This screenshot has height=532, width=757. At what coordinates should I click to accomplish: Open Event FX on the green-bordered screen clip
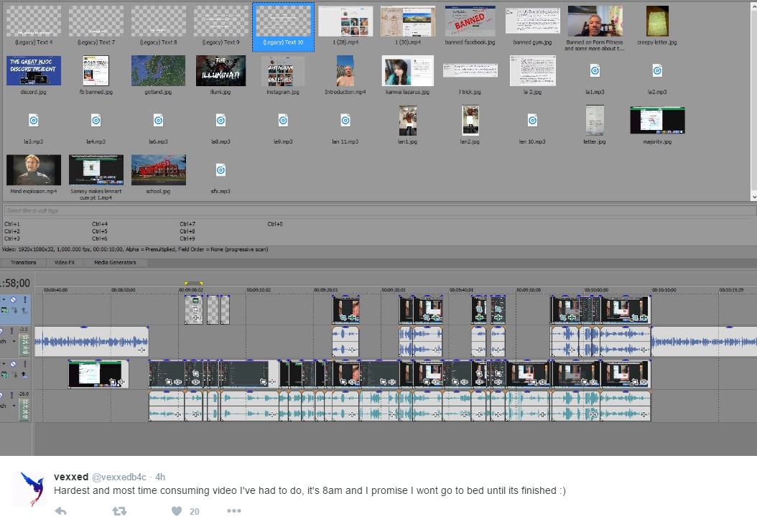pos(121,382)
